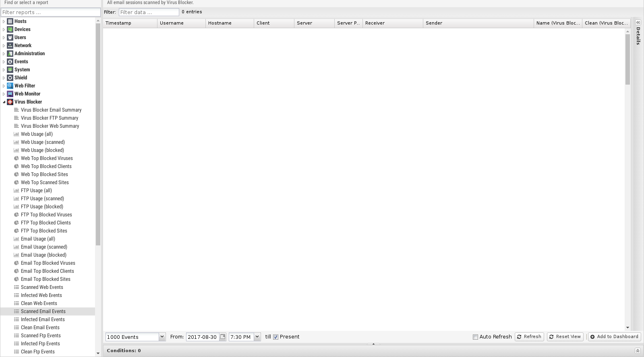This screenshot has height=357, width=644.
Task: Click the Events category icon
Action: (x=10, y=62)
